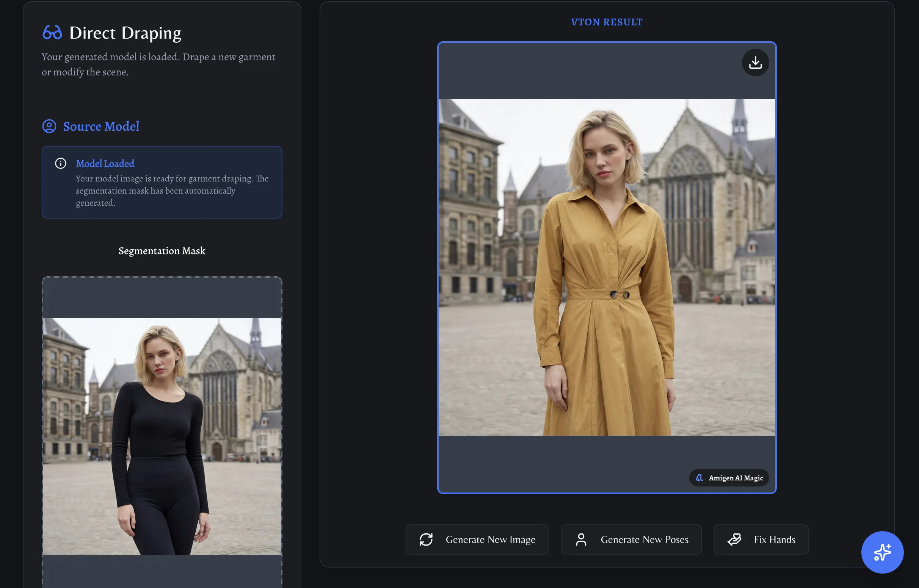Click the glasses icon beside Direct Draping

point(52,33)
